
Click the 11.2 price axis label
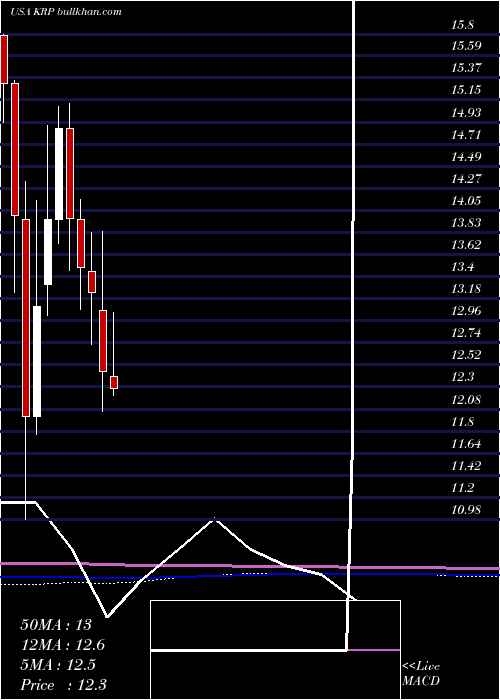click(462, 488)
